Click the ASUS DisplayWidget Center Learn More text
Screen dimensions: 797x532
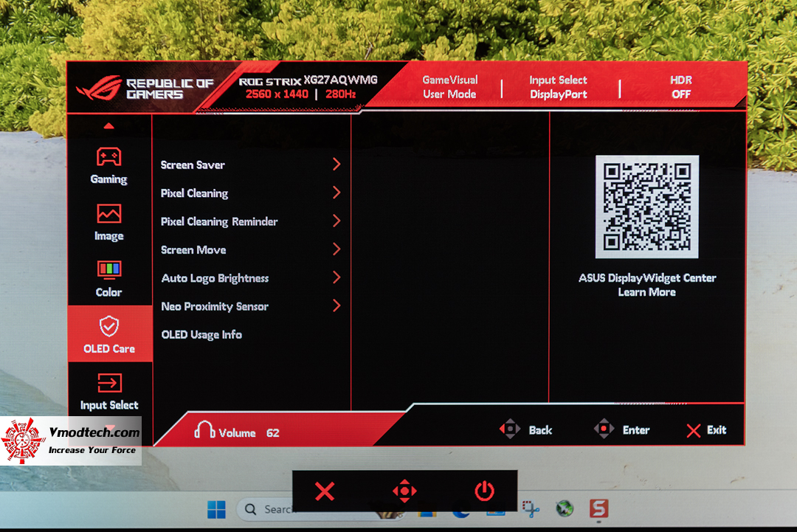(647, 285)
